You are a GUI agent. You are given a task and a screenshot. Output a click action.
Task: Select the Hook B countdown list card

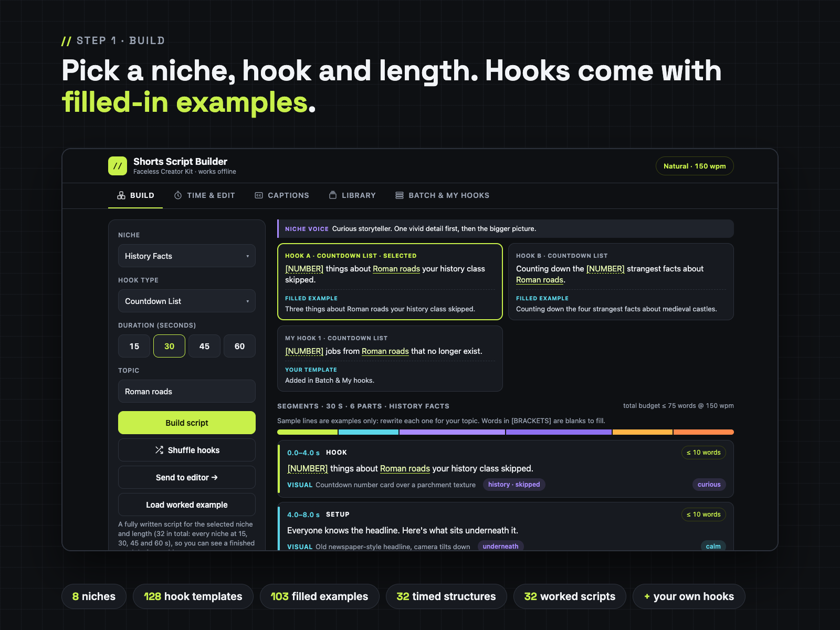[621, 281]
